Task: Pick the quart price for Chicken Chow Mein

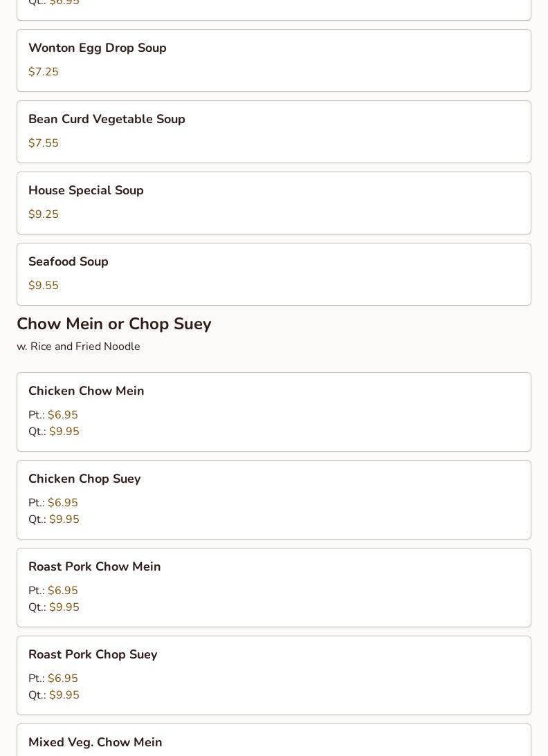Action: point(64,432)
